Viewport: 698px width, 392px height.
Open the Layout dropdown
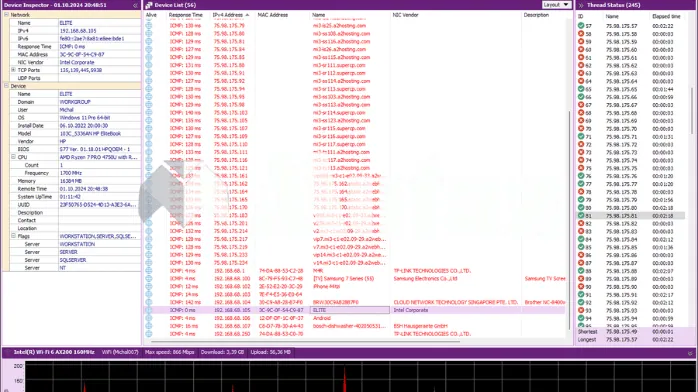point(556,4)
